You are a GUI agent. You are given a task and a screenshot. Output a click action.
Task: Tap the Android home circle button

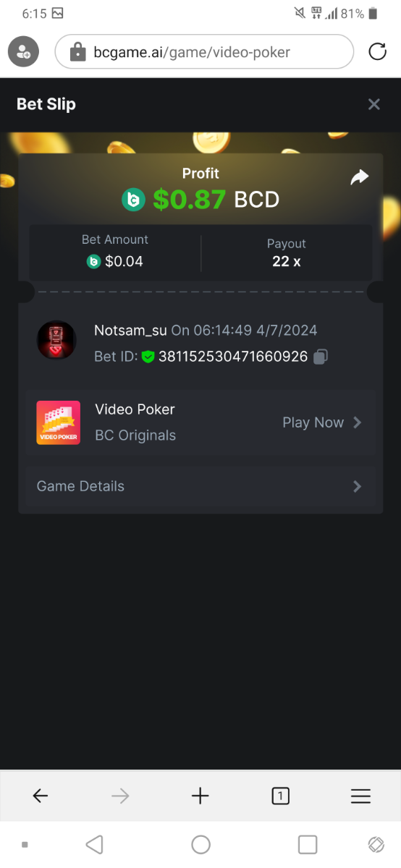200,844
